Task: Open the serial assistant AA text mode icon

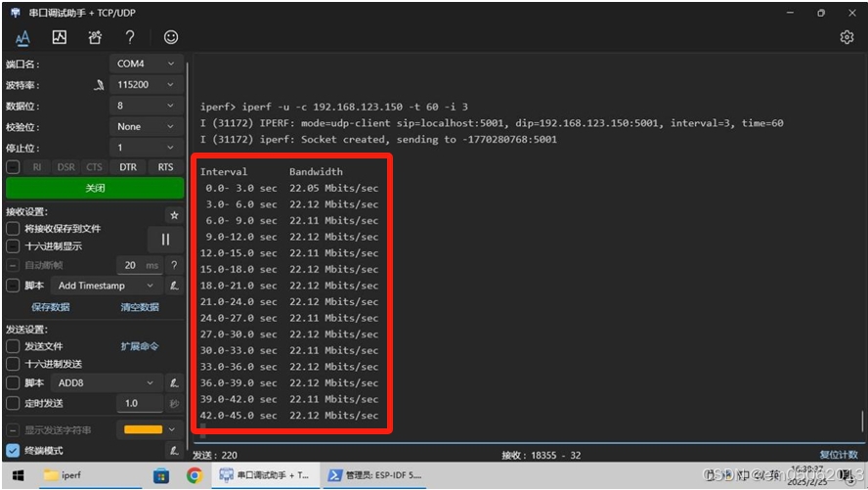Action: pos(22,37)
